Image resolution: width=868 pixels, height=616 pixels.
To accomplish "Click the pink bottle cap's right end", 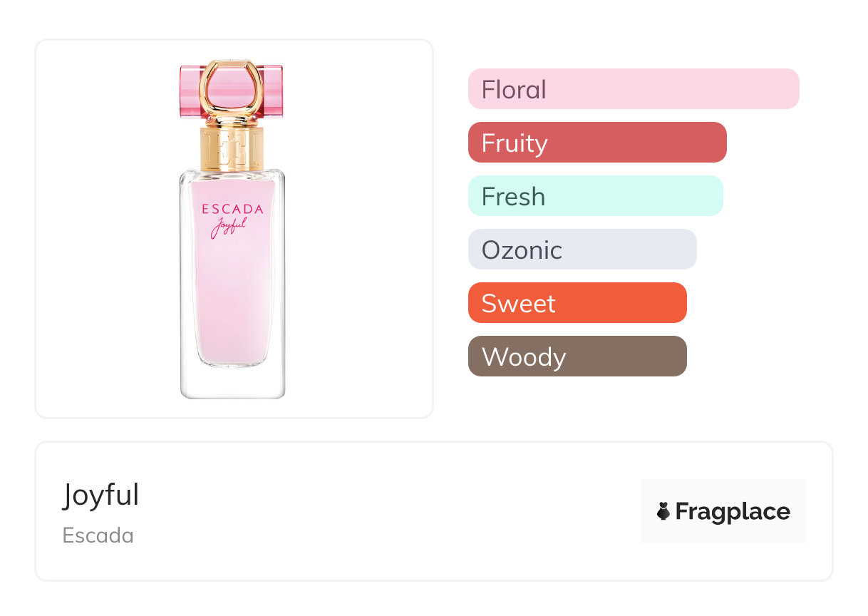I will pos(274,90).
